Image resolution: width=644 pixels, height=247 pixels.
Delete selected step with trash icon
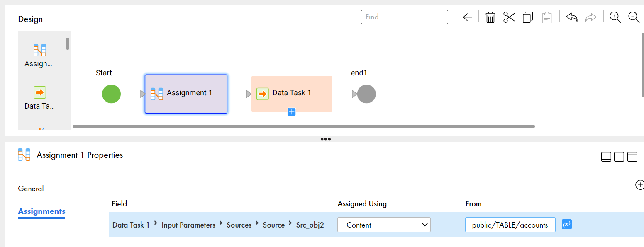pos(490,17)
